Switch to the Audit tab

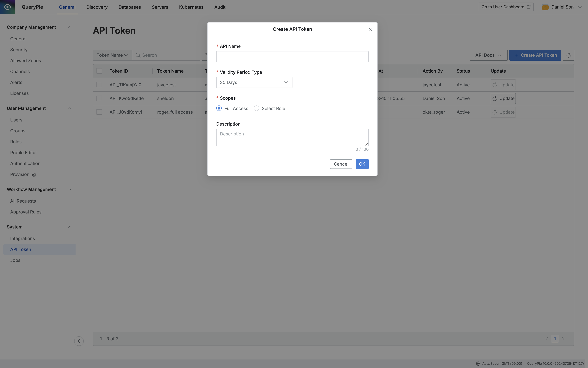(x=220, y=7)
